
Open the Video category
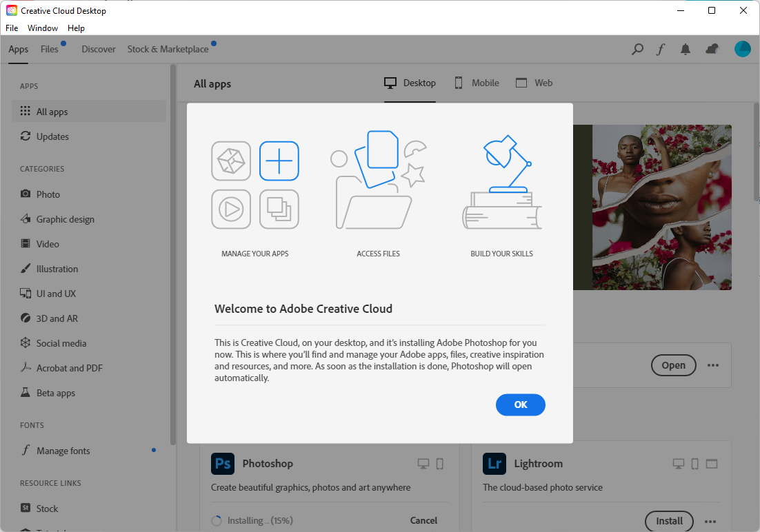(48, 244)
